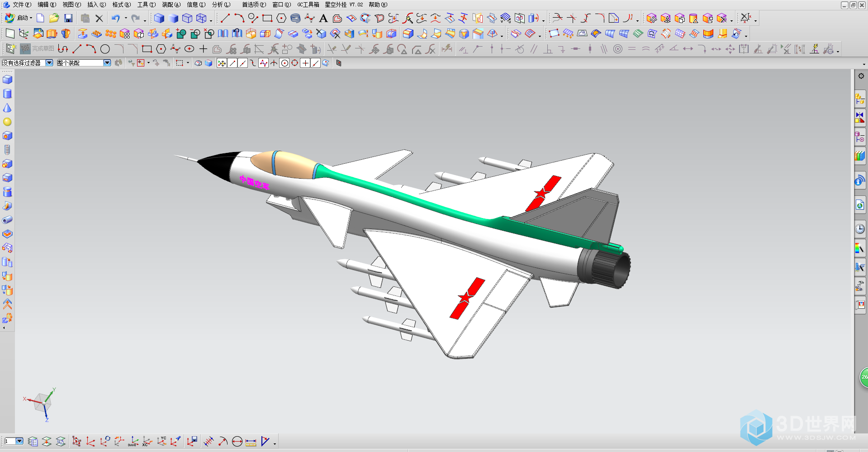Create a new file with New icon
The width and height of the screenshot is (868, 452).
[x=40, y=18]
